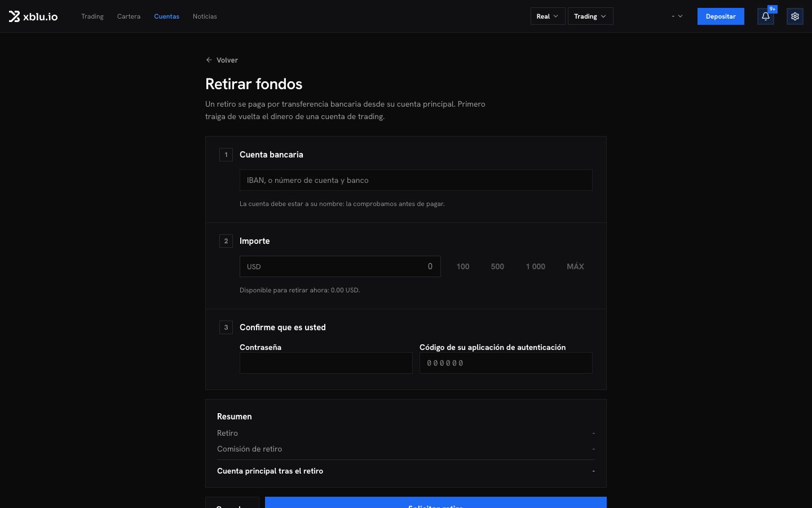Screen dimensions: 812x508
Task: Go to the Trading nav tab
Action: coord(92,16)
